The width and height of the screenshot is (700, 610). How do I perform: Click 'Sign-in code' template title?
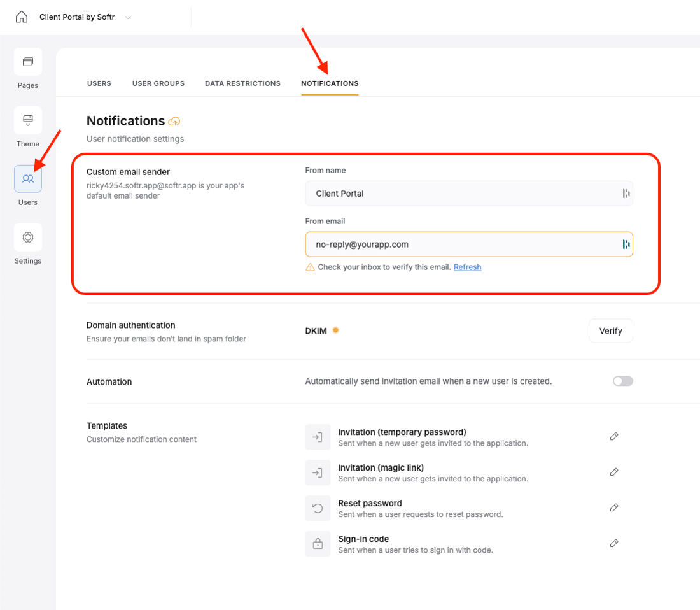click(363, 539)
